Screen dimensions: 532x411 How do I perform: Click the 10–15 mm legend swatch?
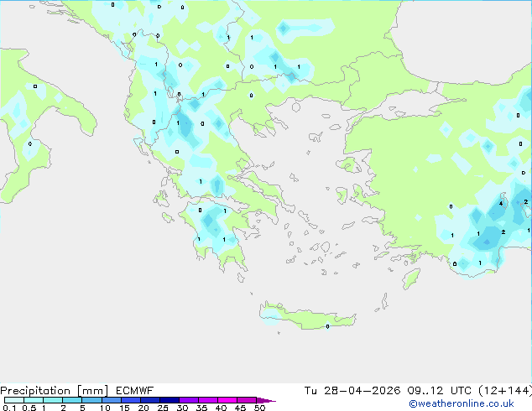coord(111,400)
